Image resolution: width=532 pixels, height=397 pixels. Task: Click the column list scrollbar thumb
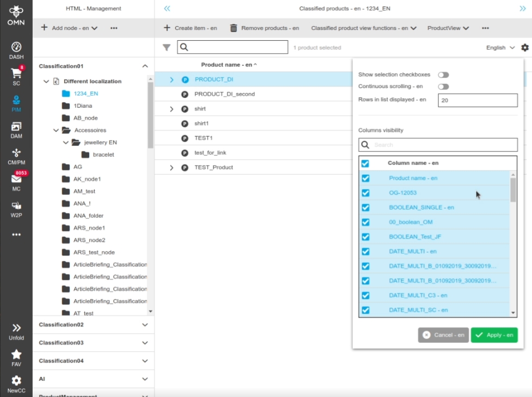[513, 190]
